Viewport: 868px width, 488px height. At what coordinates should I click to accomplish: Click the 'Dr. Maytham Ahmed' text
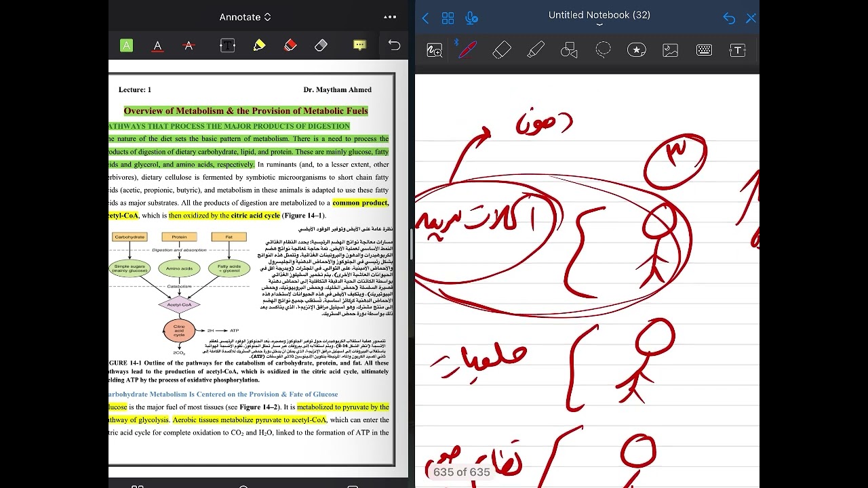(x=337, y=89)
